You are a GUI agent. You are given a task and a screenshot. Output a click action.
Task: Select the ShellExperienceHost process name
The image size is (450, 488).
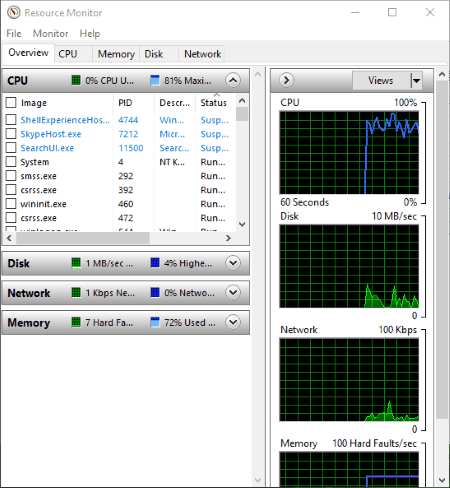click(65, 120)
